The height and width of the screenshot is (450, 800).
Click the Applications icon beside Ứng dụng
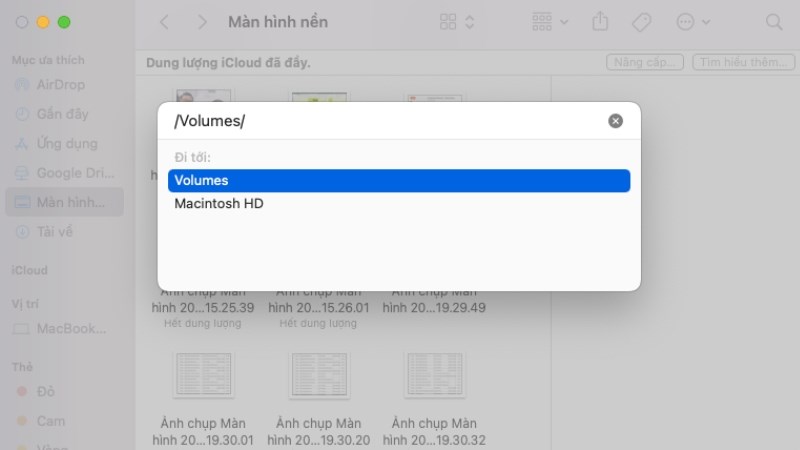(22, 144)
